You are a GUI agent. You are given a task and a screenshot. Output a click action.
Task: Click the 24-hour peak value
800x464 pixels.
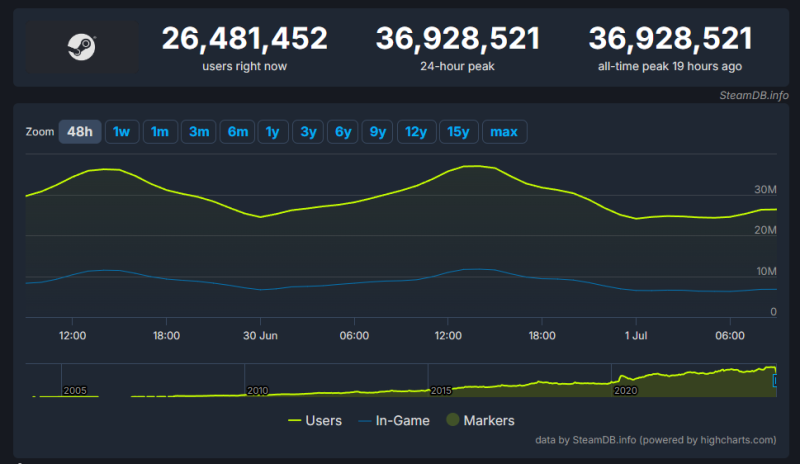click(457, 39)
